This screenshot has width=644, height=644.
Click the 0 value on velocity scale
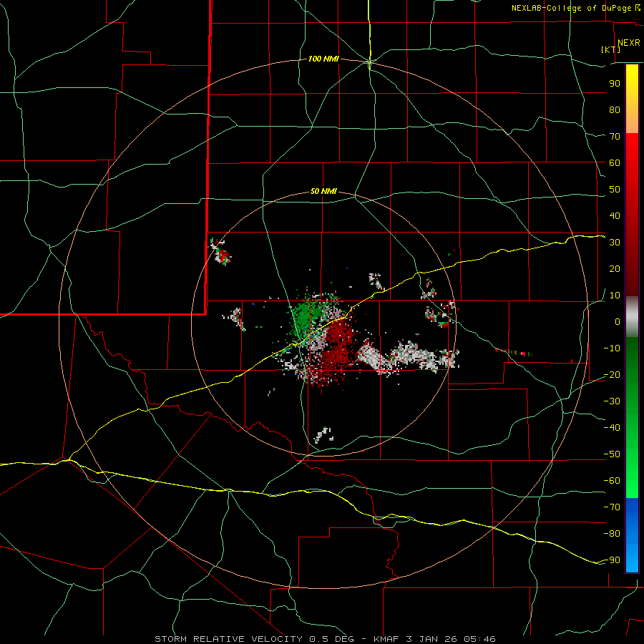click(618, 321)
